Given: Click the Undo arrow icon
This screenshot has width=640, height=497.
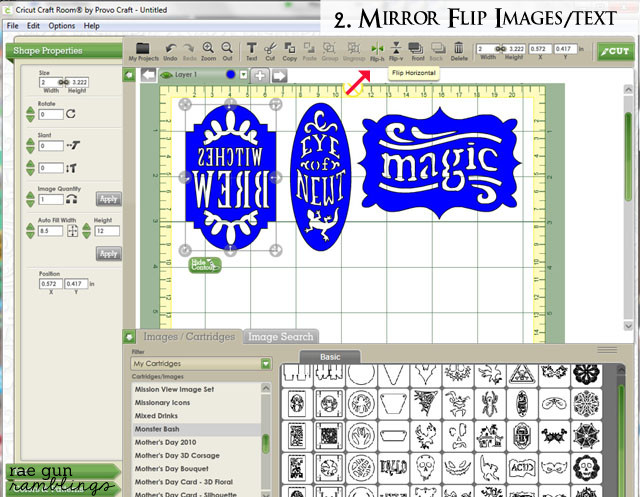Looking at the screenshot, I should coord(170,49).
